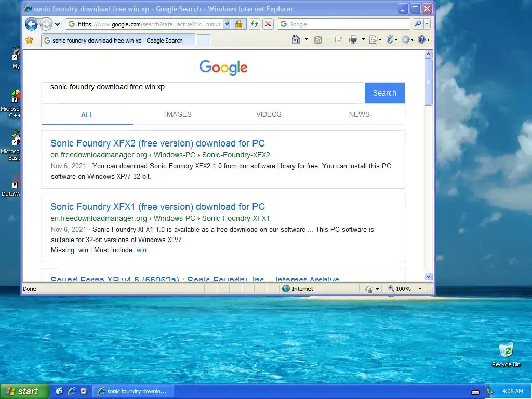Click the blue Search button

(384, 93)
